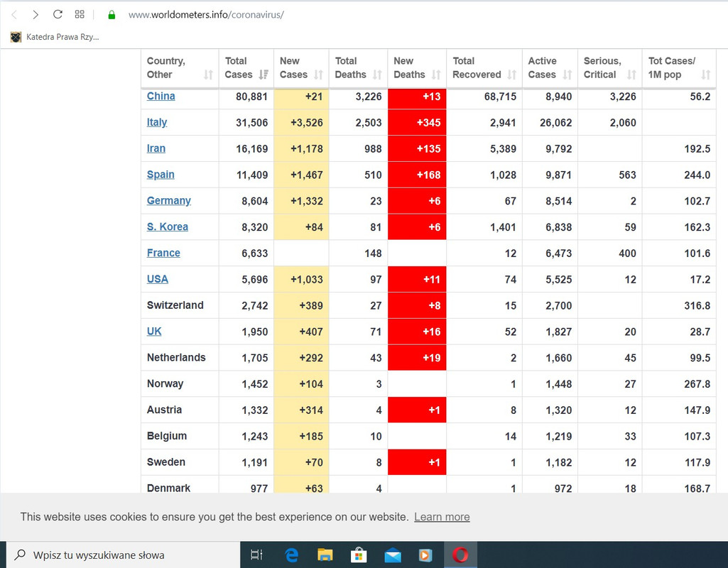Open the France country link
This screenshot has height=568, width=728.
click(x=163, y=253)
